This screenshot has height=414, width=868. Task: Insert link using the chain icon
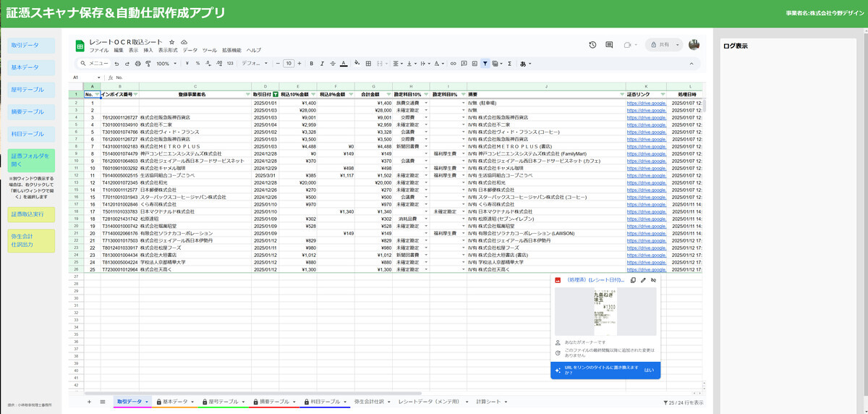point(453,64)
